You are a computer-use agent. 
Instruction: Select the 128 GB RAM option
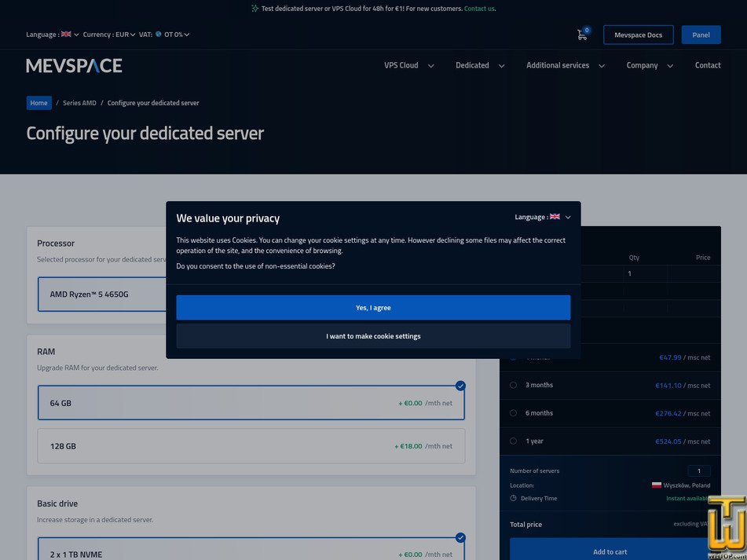click(x=251, y=446)
